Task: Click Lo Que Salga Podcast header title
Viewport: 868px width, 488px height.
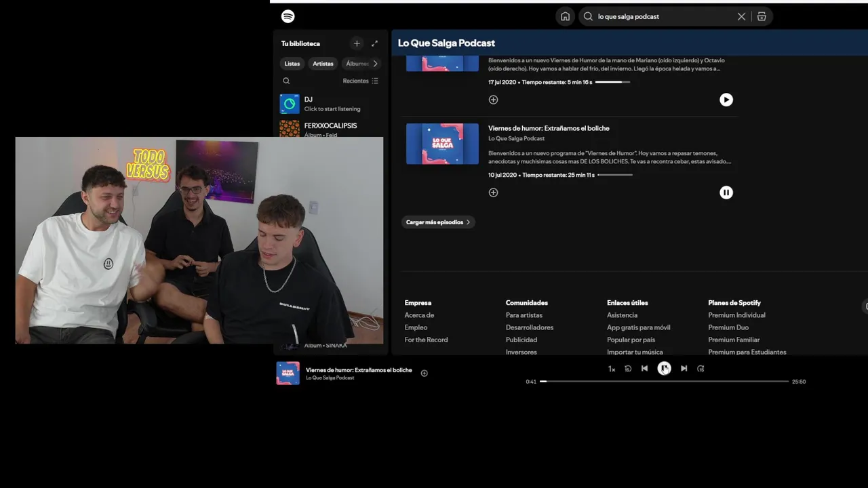Action: (446, 43)
